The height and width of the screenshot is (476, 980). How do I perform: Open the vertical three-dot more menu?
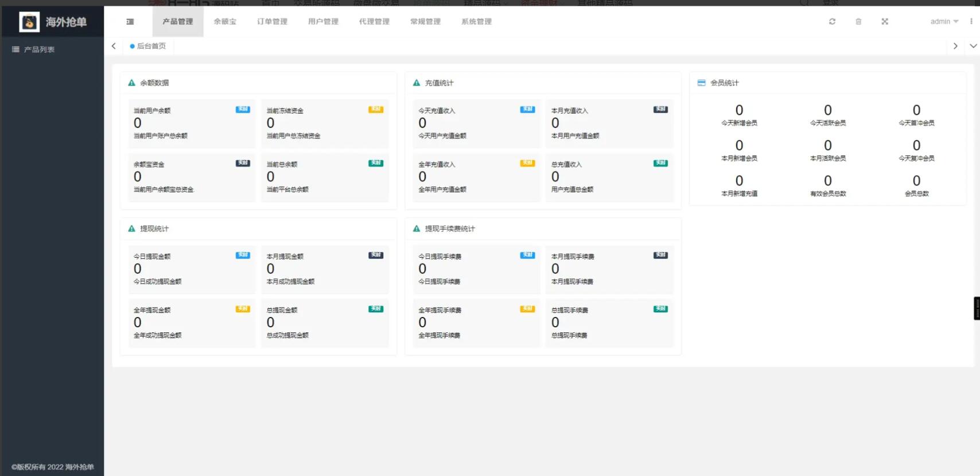(x=971, y=22)
